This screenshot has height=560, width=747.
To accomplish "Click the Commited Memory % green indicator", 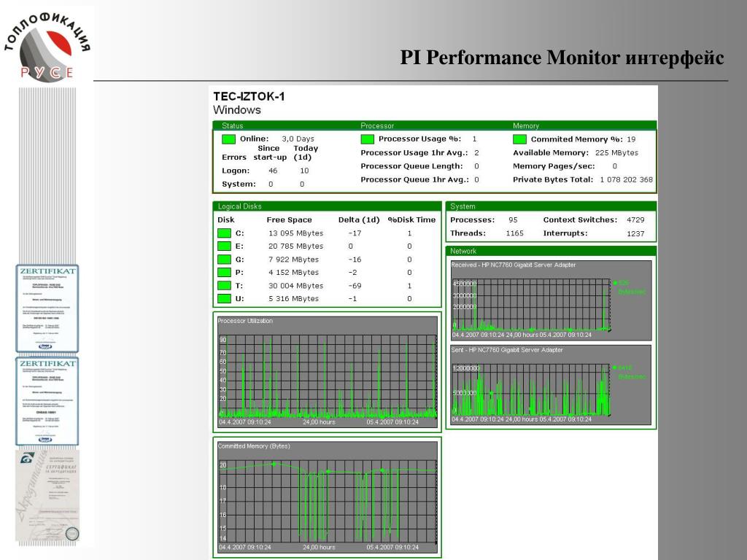I will (519, 139).
